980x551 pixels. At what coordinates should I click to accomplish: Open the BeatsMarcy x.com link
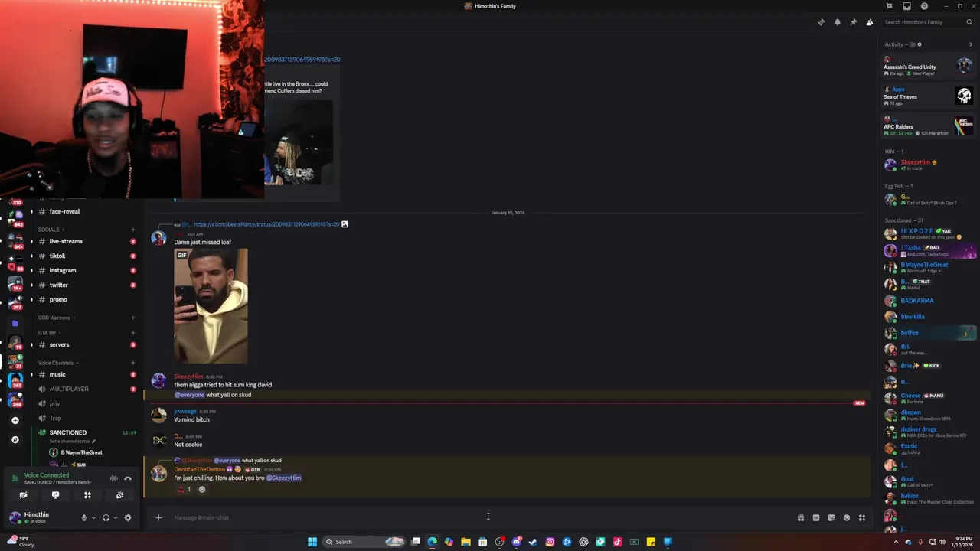point(266,224)
